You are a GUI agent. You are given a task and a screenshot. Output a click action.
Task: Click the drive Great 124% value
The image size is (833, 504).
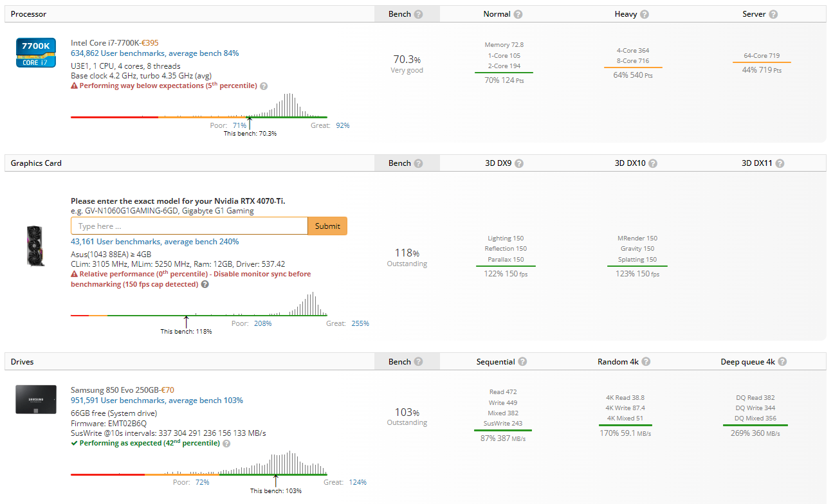tap(358, 482)
